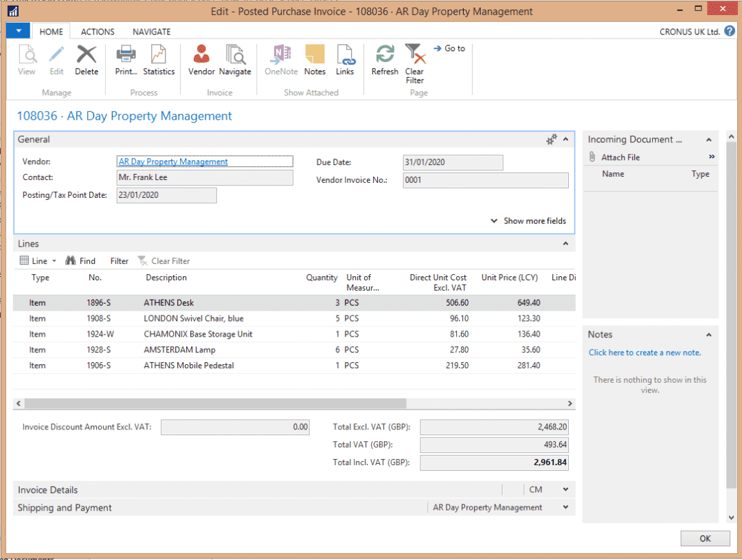This screenshot has width=742, height=560.
Task: Switch to the ACTIONS tab
Action: [97, 31]
